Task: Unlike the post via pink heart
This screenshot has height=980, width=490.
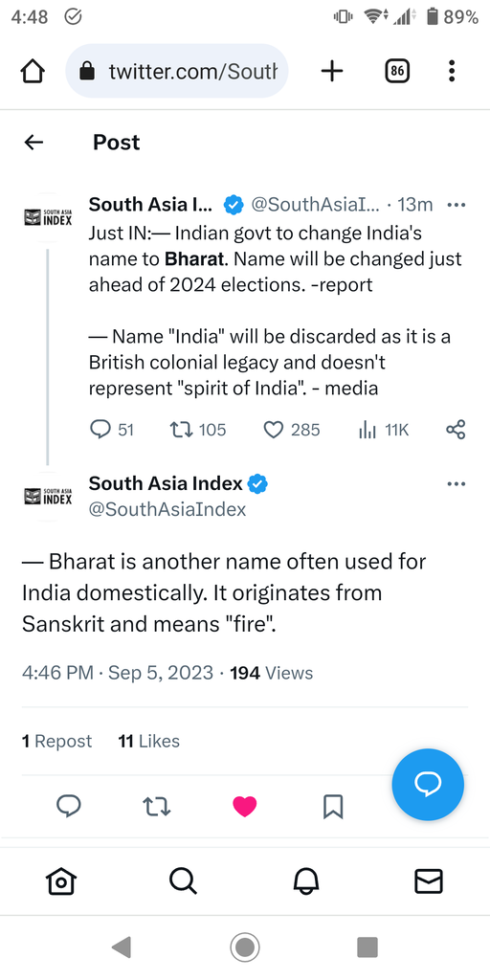Action: coord(244,806)
